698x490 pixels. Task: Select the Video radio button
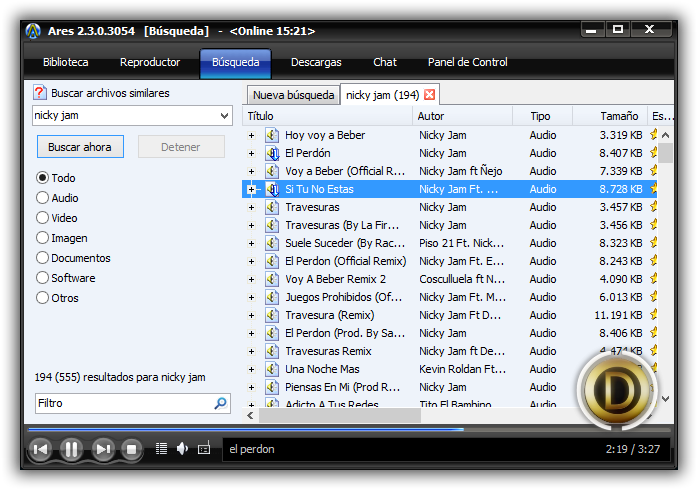[x=42, y=218]
